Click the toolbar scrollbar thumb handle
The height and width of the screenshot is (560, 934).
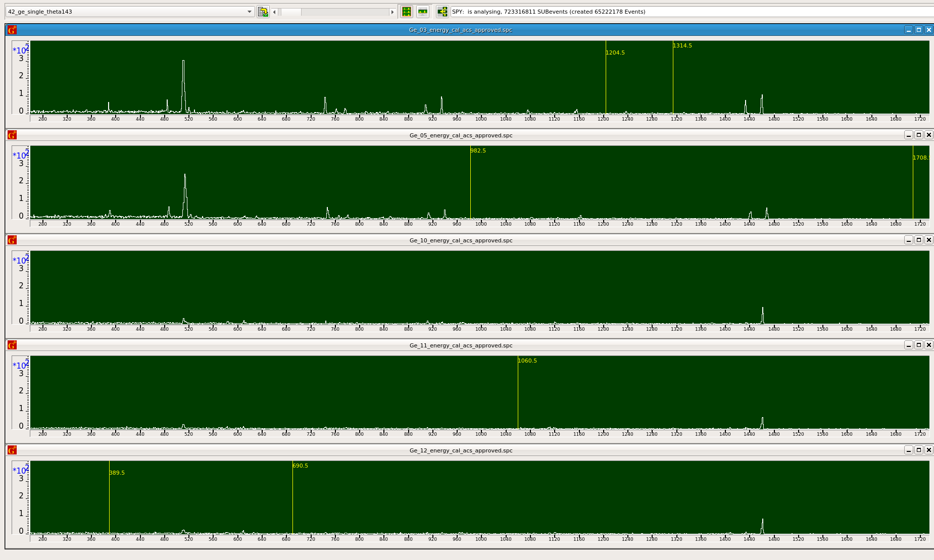291,12
